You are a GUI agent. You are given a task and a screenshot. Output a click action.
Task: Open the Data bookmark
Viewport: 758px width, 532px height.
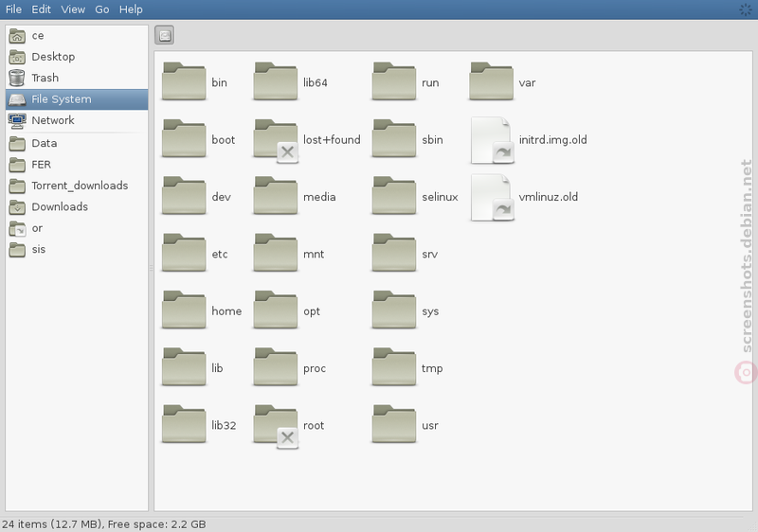(x=77, y=143)
